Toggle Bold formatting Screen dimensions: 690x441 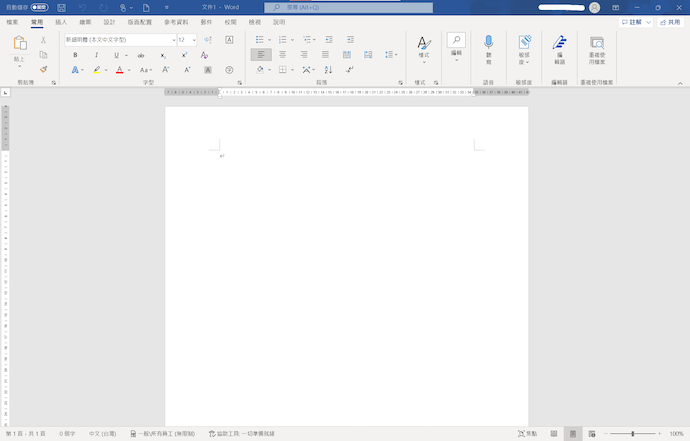75,55
